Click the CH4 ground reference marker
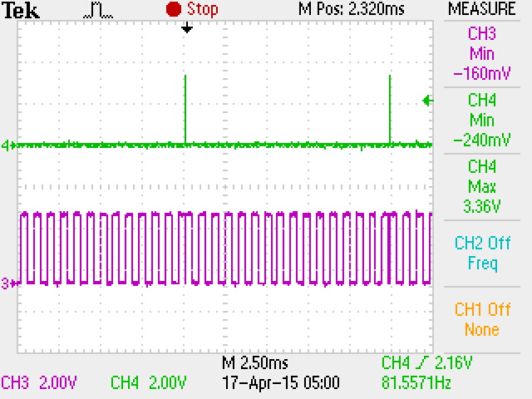Screen dimensions: 532x399 (8, 146)
